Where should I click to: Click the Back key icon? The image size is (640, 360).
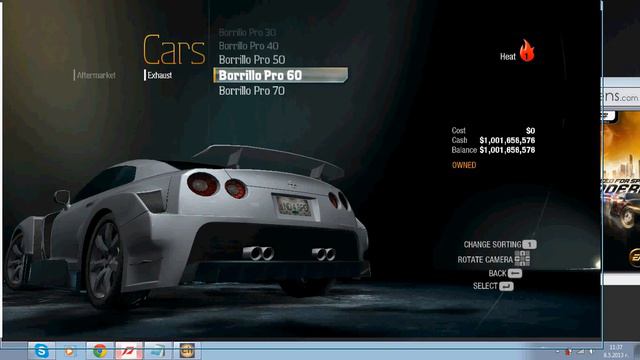(x=515, y=273)
